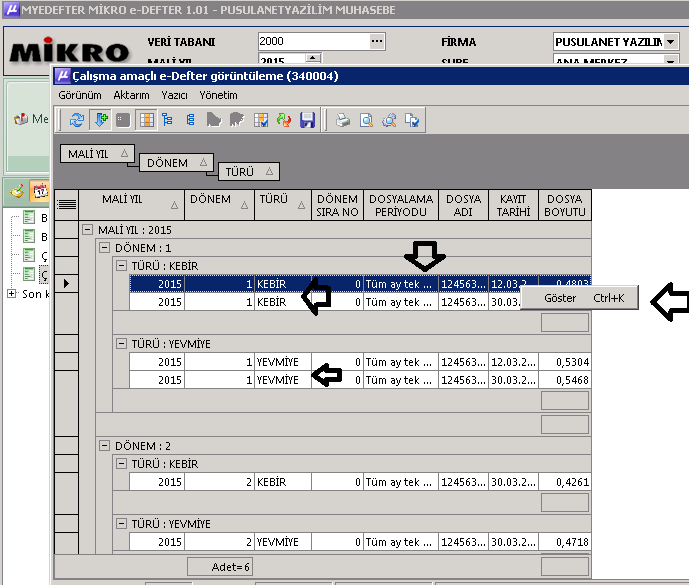Click the Me... tab in the left panel
689x585 pixels.
point(31,119)
